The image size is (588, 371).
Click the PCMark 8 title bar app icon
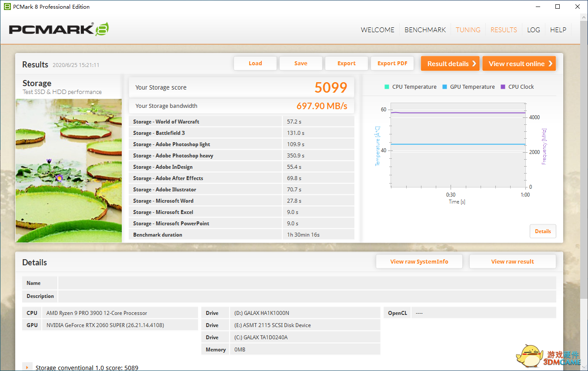tap(7, 7)
